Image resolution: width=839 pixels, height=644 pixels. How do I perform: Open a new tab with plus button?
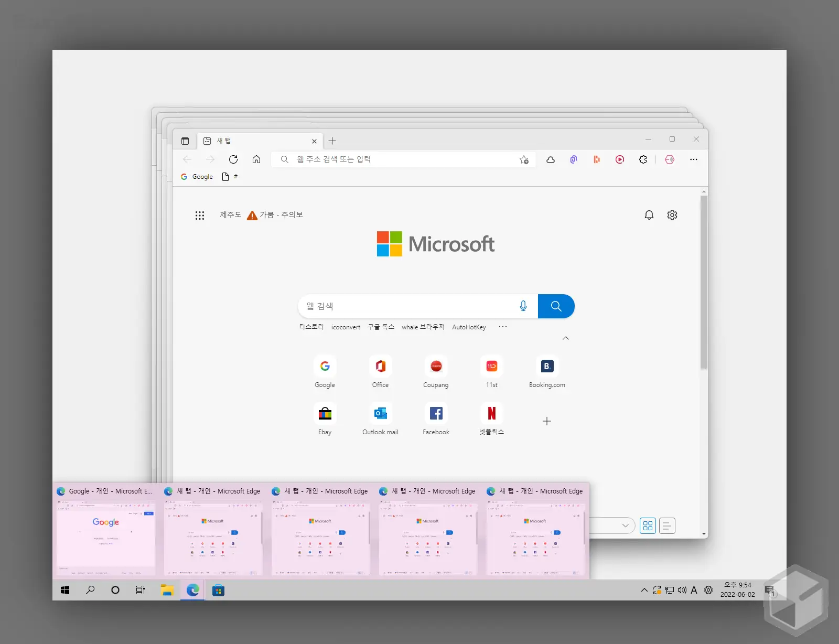(332, 141)
